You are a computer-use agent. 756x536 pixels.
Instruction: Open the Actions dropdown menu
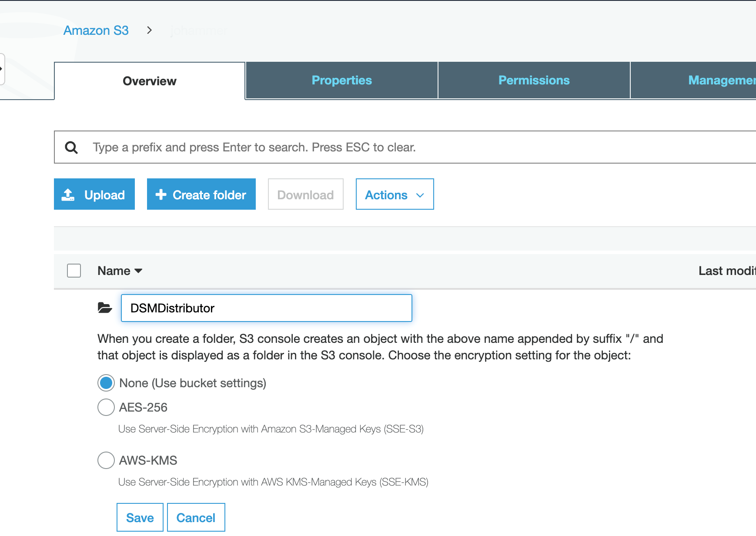pos(395,194)
